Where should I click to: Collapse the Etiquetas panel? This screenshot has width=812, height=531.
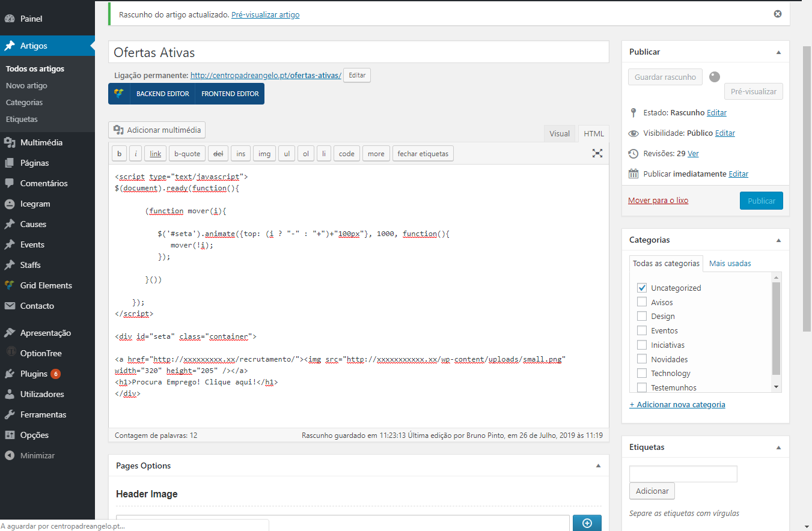coord(778,448)
